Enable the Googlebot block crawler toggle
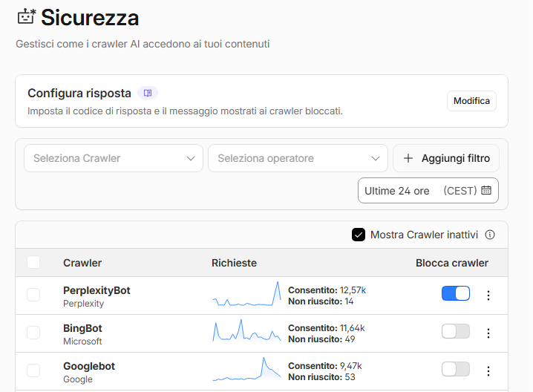The image size is (533, 392). [456, 369]
